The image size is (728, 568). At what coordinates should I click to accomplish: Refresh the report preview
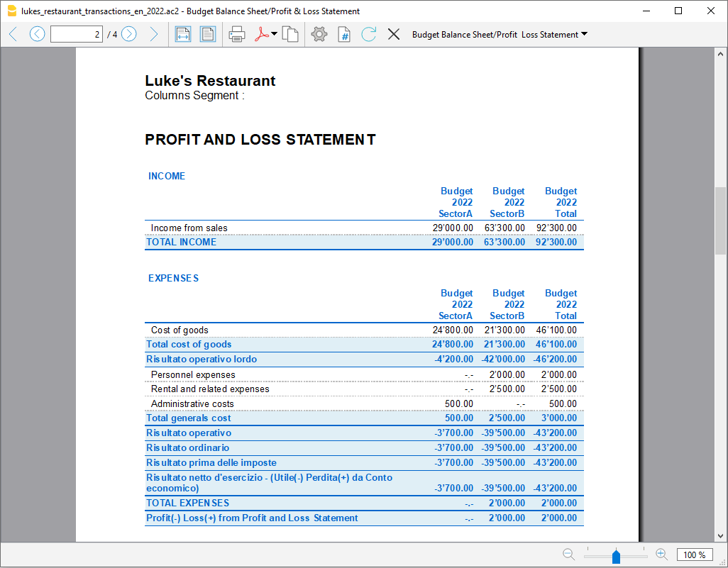(x=368, y=34)
